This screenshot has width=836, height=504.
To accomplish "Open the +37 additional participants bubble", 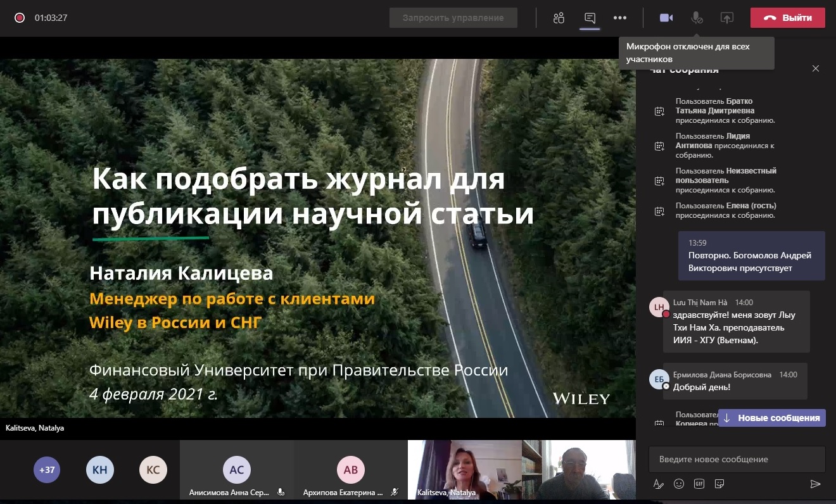I will point(47,470).
